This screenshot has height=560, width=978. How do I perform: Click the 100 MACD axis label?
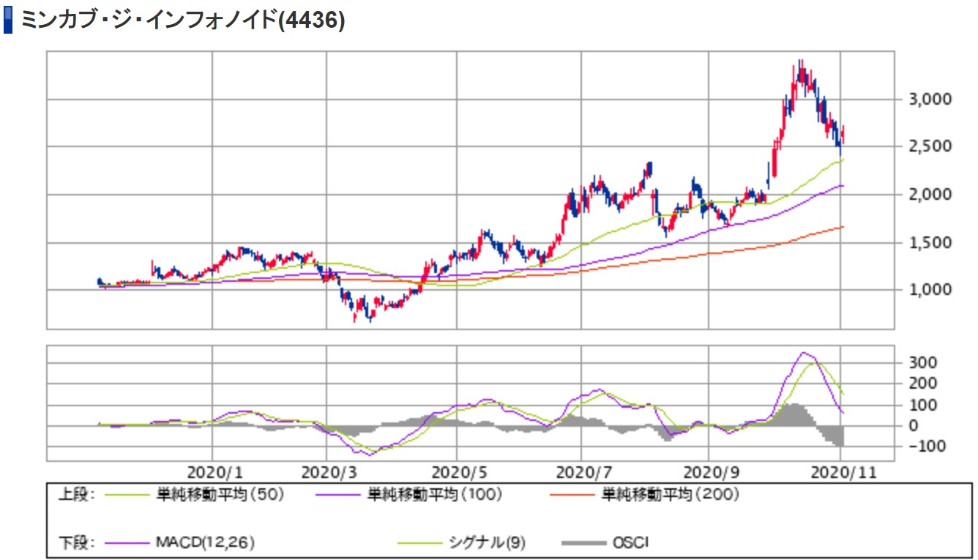pos(924,404)
